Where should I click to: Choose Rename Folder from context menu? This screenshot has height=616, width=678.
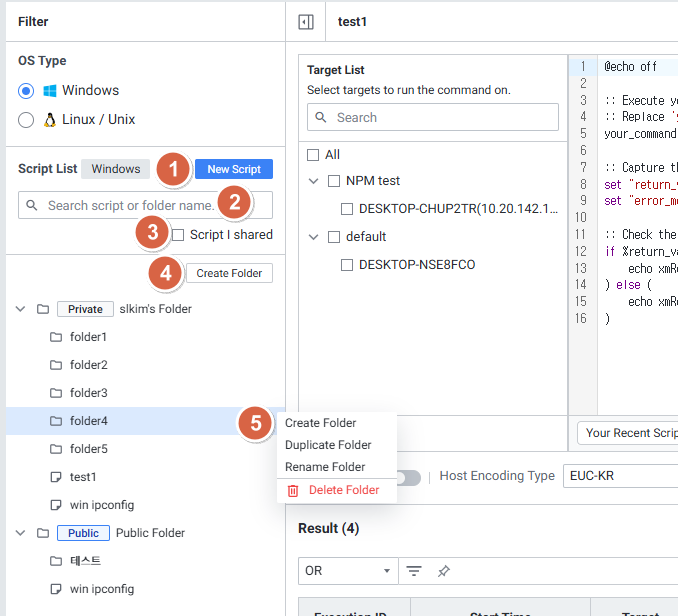325,467
